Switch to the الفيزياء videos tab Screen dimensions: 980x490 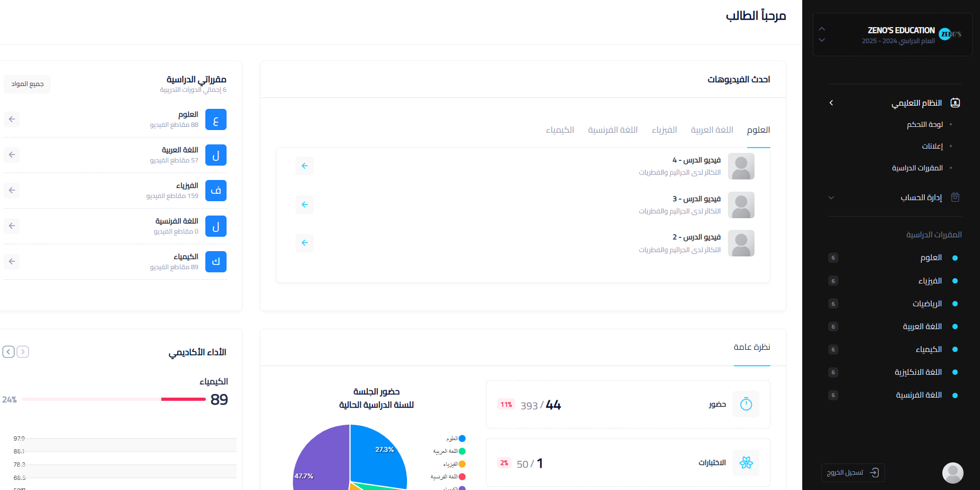pyautogui.click(x=664, y=130)
